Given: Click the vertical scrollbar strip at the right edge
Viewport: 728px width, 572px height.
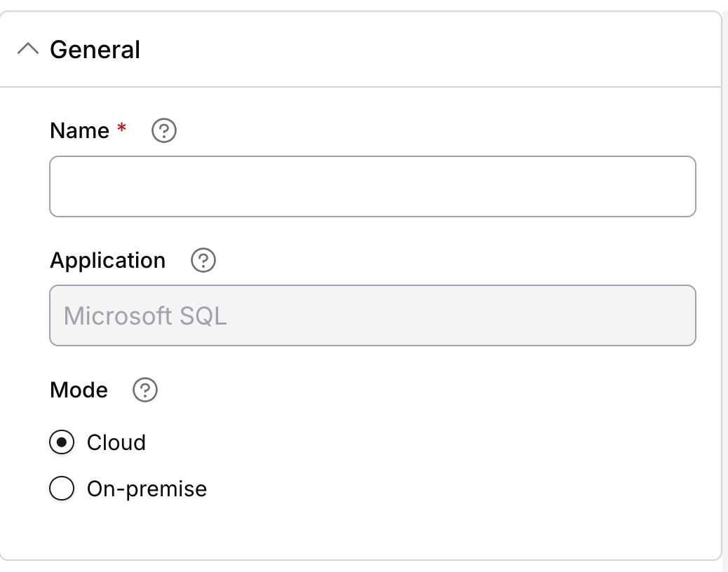Looking at the screenshot, I should pos(725,280).
